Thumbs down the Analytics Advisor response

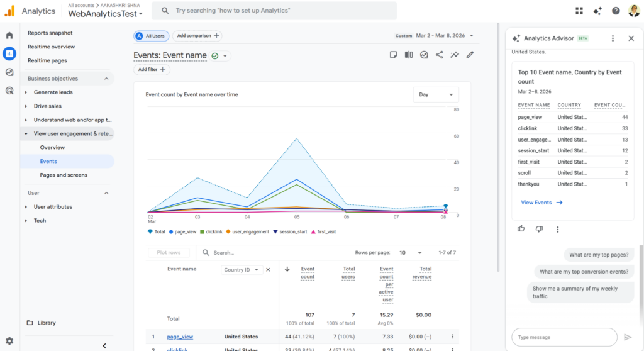click(x=539, y=229)
